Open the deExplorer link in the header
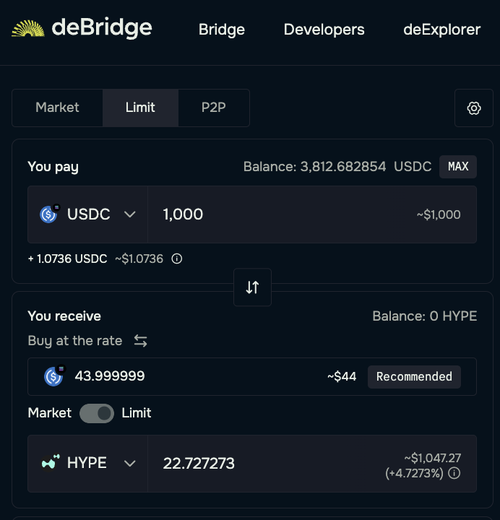Image resolution: width=500 pixels, height=520 pixels. coord(442,29)
